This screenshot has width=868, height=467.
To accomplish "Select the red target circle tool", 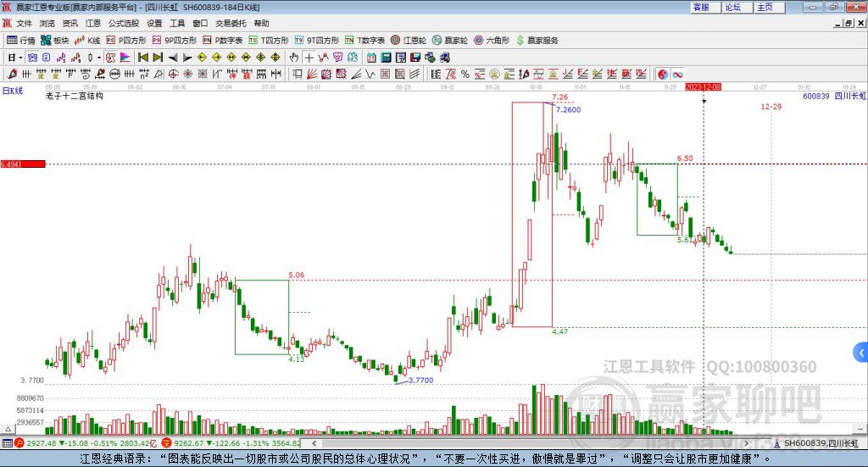I will (x=173, y=74).
